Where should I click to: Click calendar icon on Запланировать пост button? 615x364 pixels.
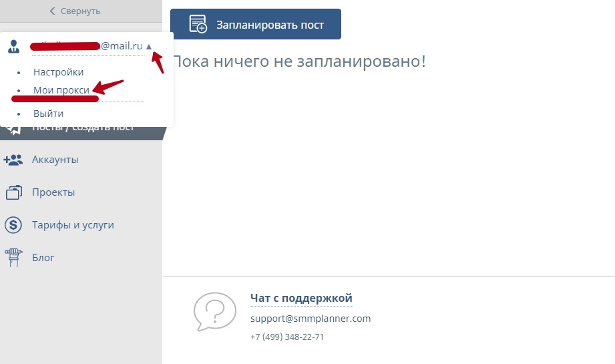coord(198,25)
